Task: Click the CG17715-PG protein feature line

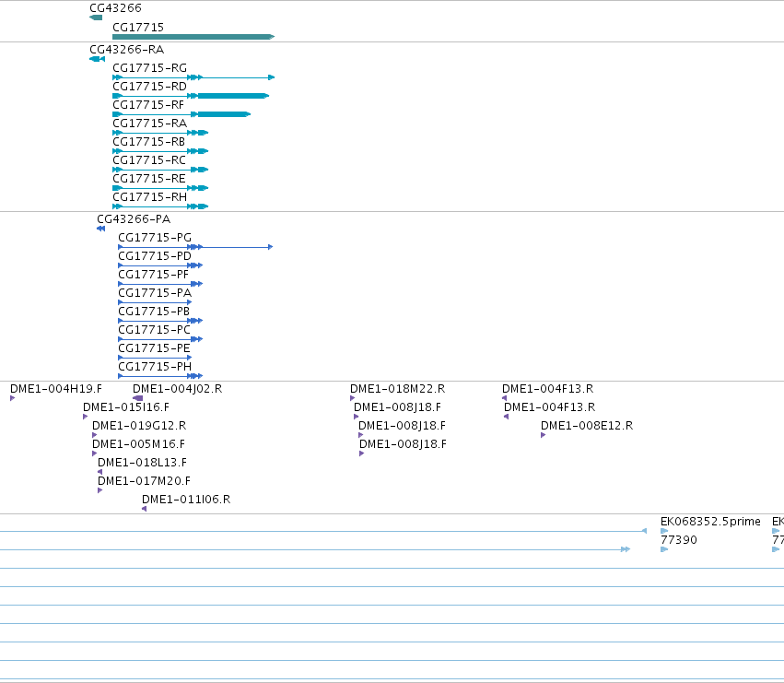Action: (195, 247)
